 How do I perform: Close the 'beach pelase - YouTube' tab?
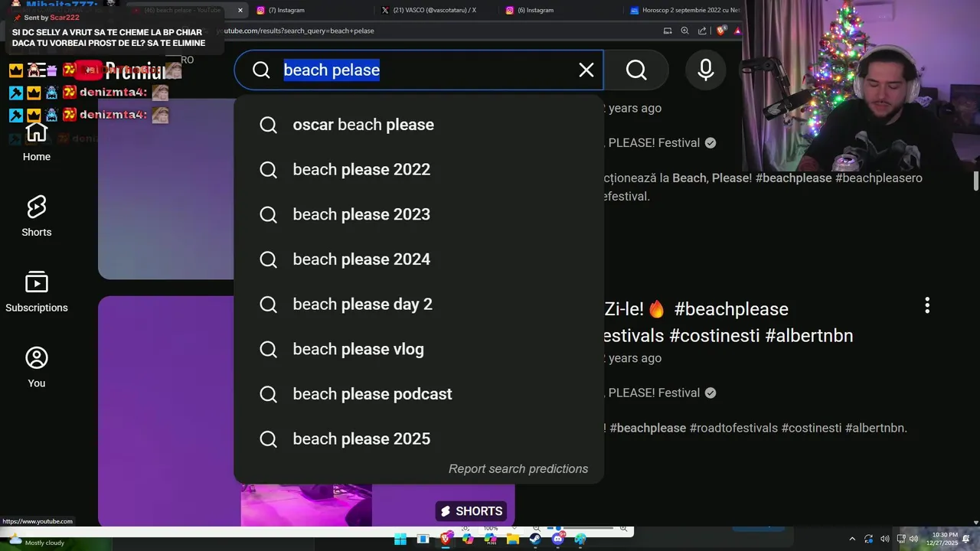pos(240,10)
